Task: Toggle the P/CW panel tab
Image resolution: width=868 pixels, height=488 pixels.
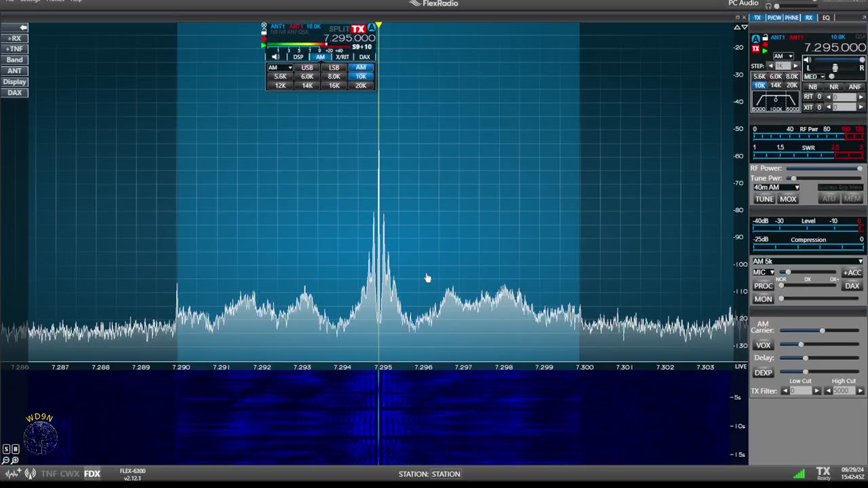Action: (774, 18)
